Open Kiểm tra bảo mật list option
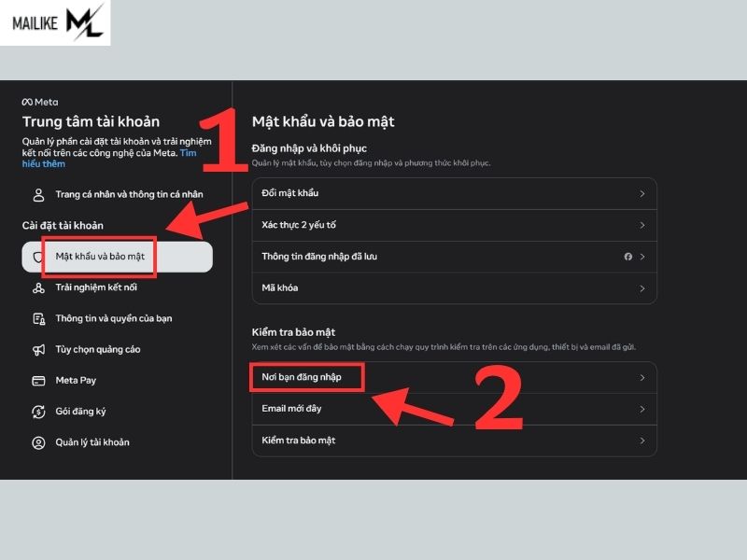This screenshot has height=560, width=747. tap(454, 441)
